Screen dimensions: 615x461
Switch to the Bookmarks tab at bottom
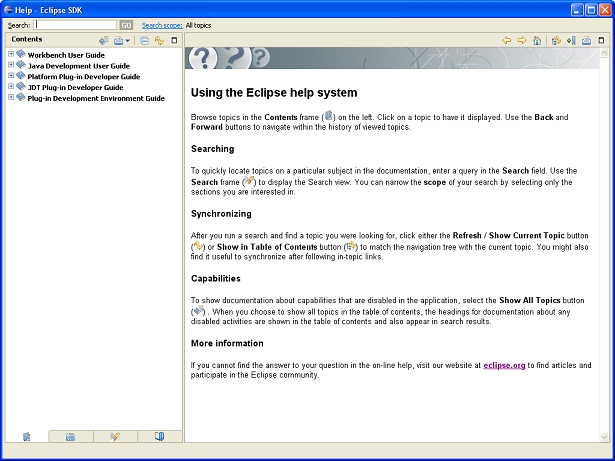pos(159,436)
